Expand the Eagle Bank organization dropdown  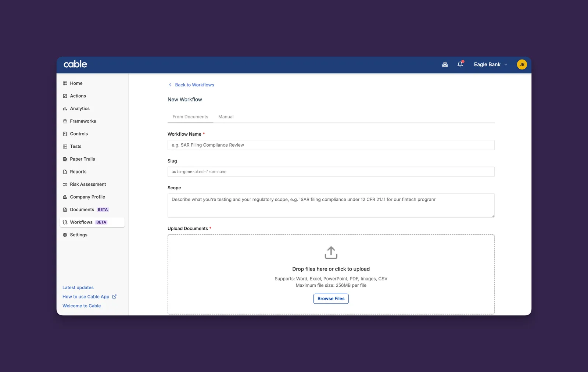[490, 64]
